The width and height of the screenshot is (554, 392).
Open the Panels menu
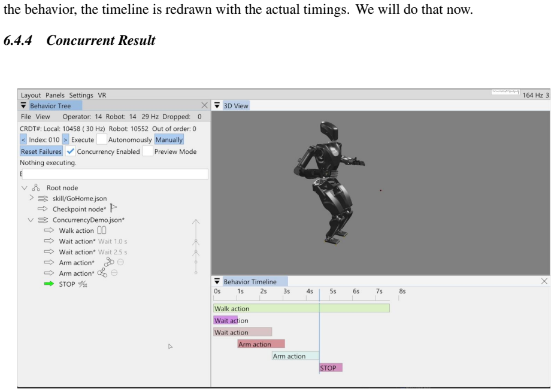click(55, 95)
